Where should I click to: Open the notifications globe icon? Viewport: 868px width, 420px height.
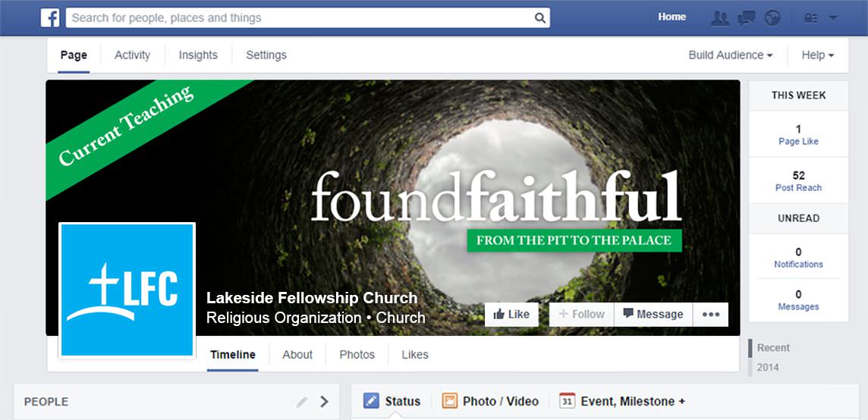pyautogui.click(x=772, y=17)
